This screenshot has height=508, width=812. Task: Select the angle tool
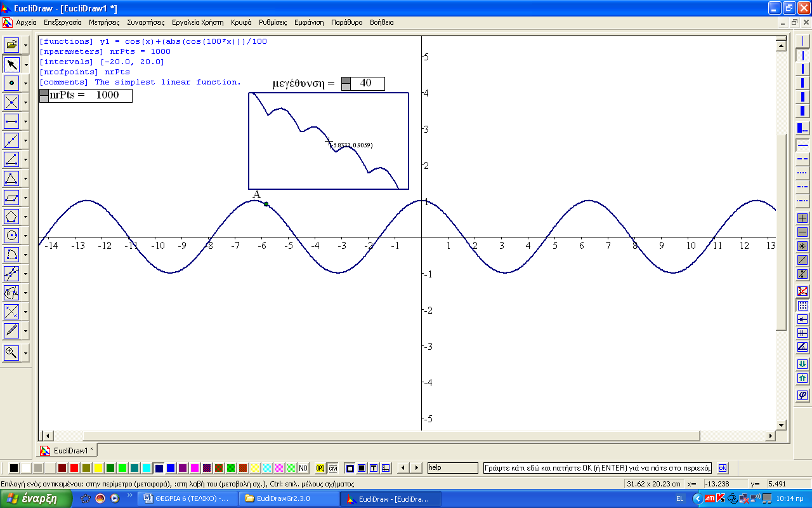click(x=11, y=159)
